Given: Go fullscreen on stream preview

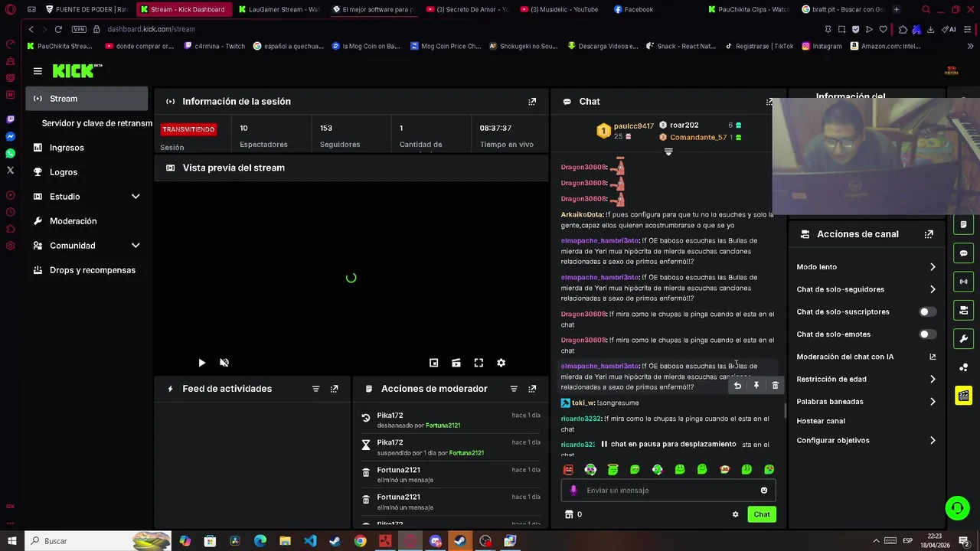Looking at the screenshot, I should 479,363.
